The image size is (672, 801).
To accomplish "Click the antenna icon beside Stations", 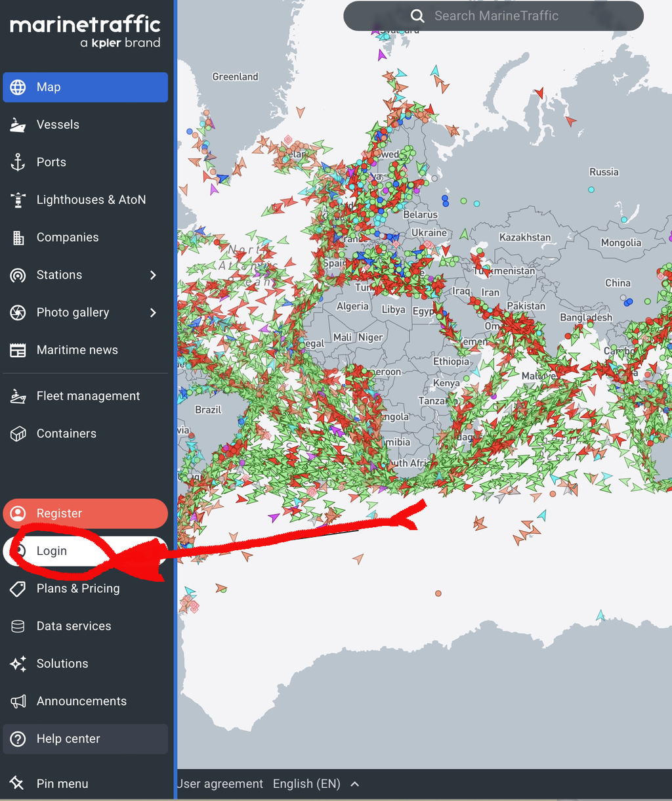I will [18, 275].
